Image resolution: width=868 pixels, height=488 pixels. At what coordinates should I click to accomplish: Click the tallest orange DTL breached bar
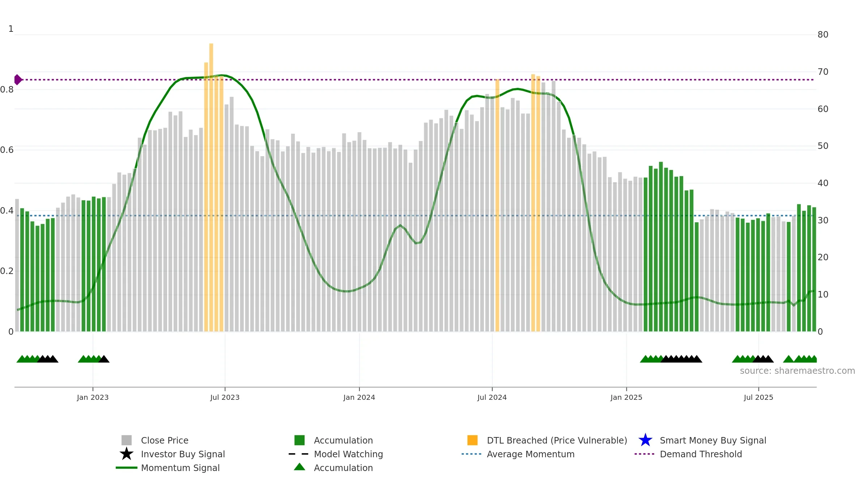(211, 187)
